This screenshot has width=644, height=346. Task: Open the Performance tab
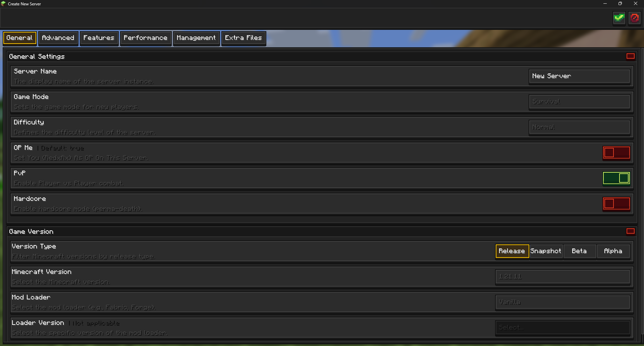tap(146, 38)
